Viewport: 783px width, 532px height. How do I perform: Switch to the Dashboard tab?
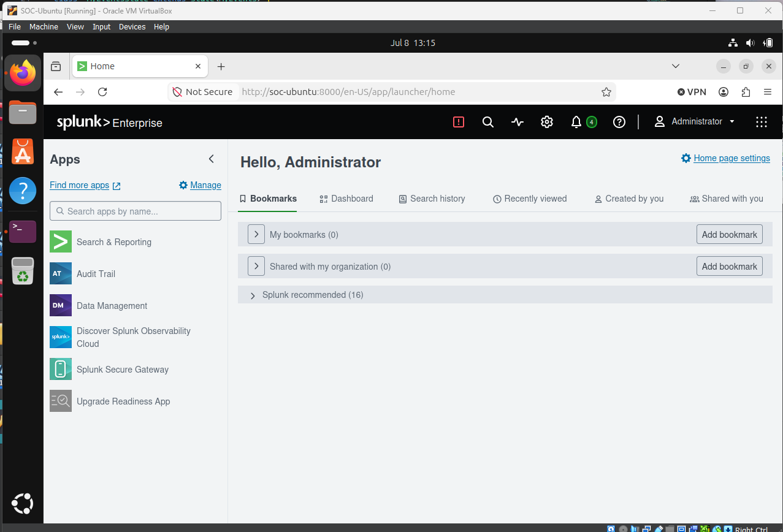click(346, 199)
